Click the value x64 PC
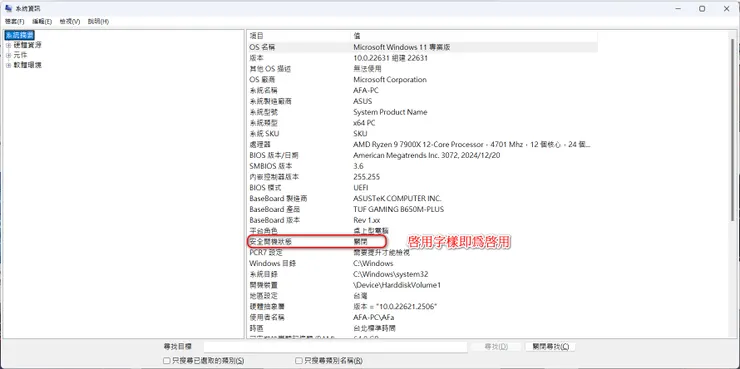740x369 pixels. [x=364, y=123]
